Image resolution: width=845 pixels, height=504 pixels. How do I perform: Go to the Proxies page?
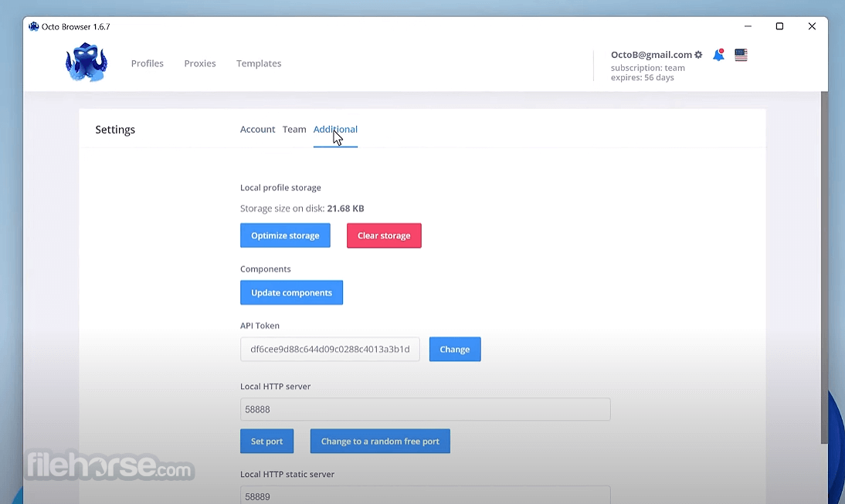(200, 63)
